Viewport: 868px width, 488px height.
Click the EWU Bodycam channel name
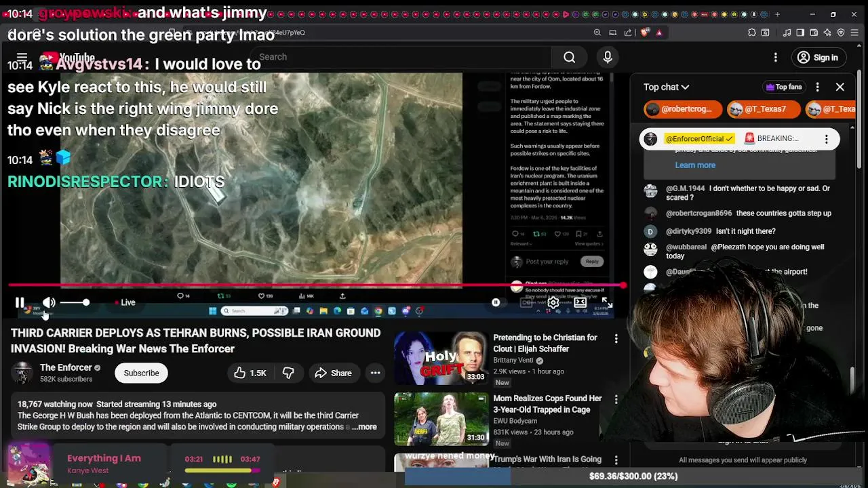515,421
